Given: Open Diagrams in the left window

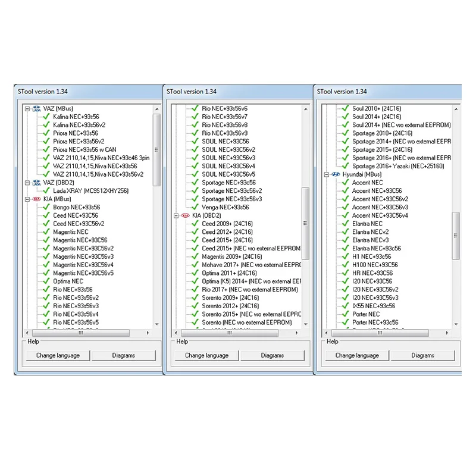Looking at the screenshot, I should (124, 355).
